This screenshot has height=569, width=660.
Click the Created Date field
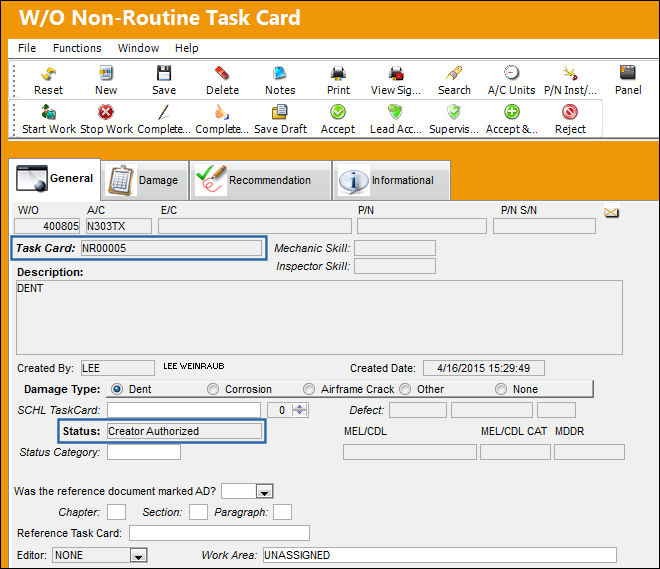click(x=484, y=368)
